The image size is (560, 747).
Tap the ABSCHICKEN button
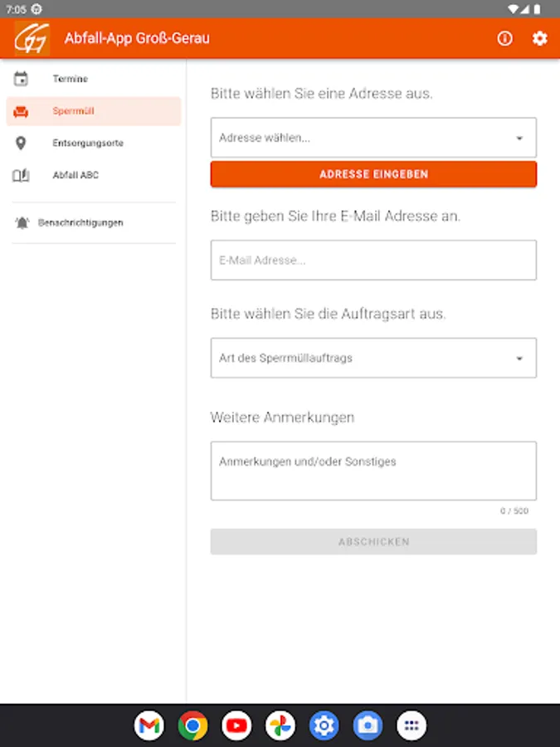pos(374,542)
